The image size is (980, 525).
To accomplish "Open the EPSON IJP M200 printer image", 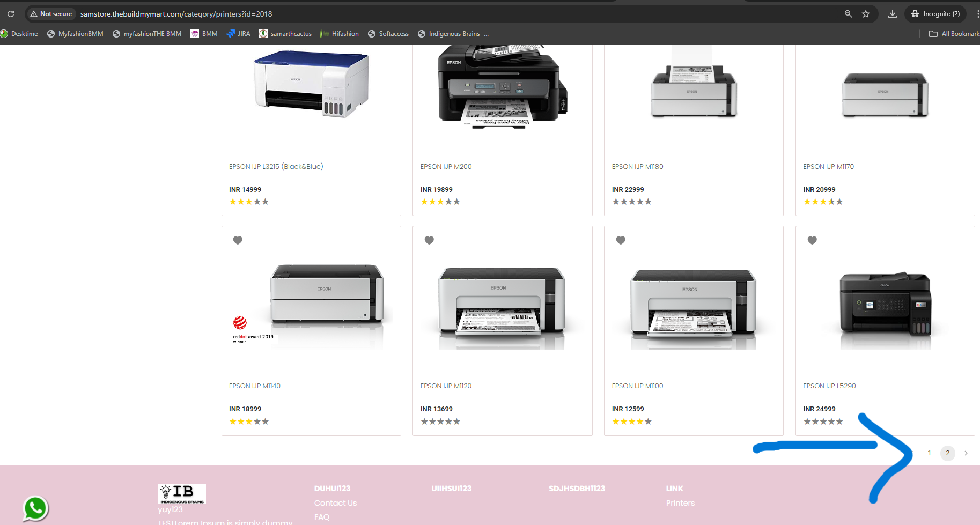I will [503, 87].
